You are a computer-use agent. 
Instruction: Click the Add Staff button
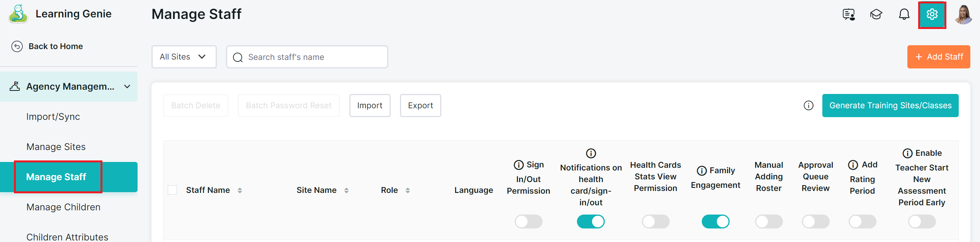[x=938, y=57]
